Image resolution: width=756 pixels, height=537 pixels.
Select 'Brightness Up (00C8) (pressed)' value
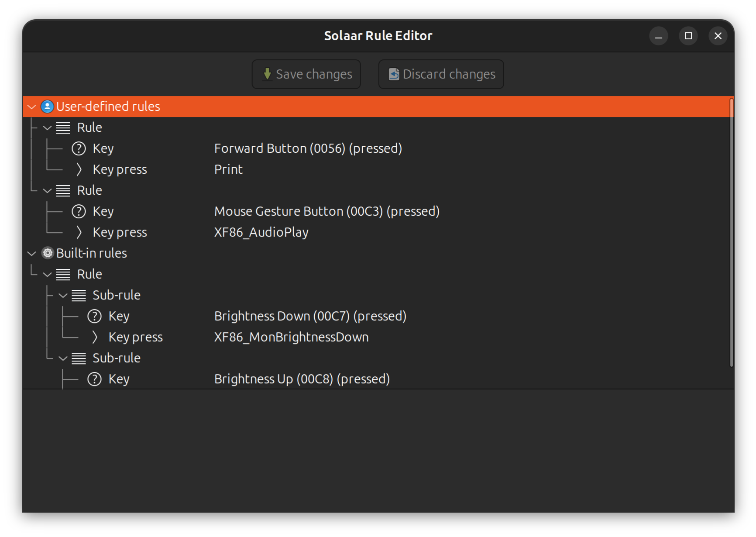pyautogui.click(x=302, y=379)
